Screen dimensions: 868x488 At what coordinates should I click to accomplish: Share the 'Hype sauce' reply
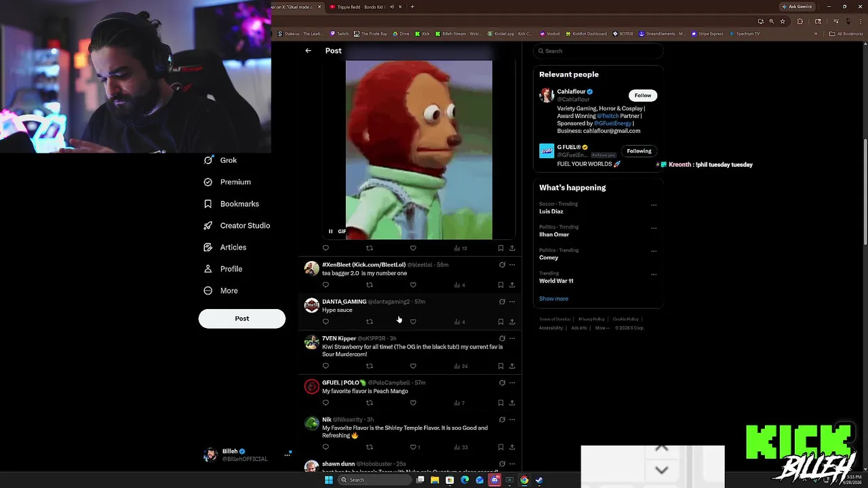[512, 321]
